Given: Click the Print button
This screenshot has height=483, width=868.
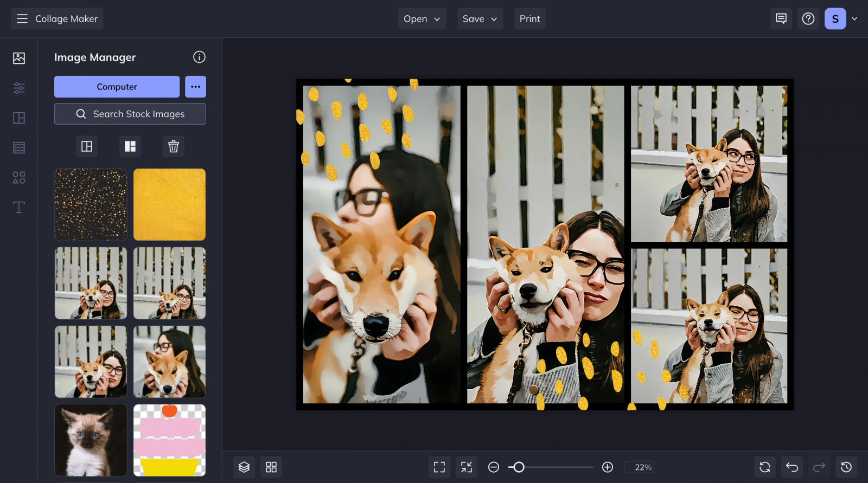Looking at the screenshot, I should (530, 18).
